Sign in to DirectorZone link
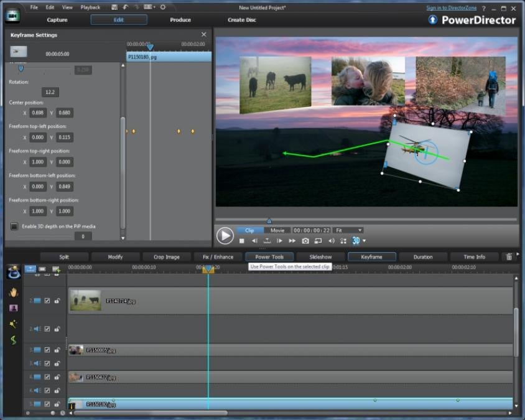This screenshot has height=420, width=525. [x=452, y=7]
